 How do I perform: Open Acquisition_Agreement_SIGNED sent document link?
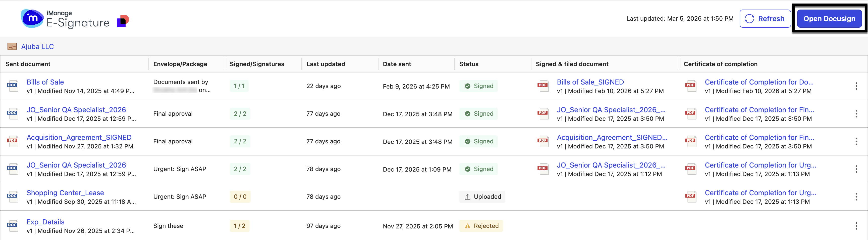79,137
